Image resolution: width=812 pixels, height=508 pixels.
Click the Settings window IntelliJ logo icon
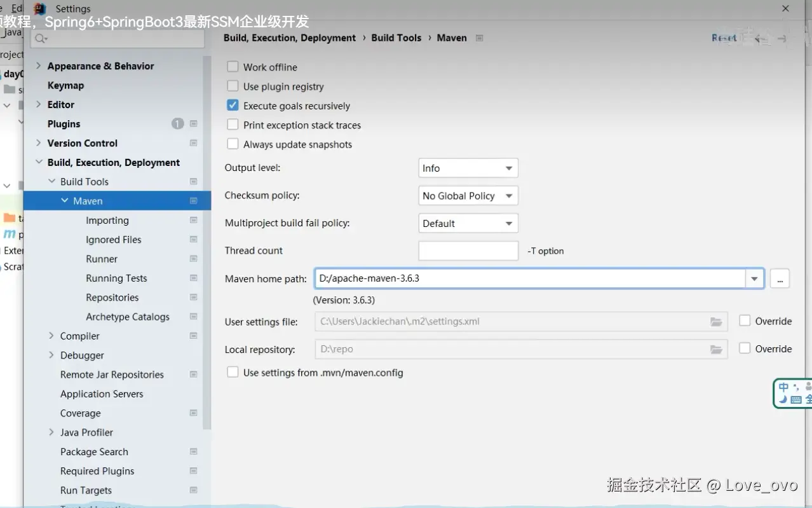pyautogui.click(x=41, y=9)
